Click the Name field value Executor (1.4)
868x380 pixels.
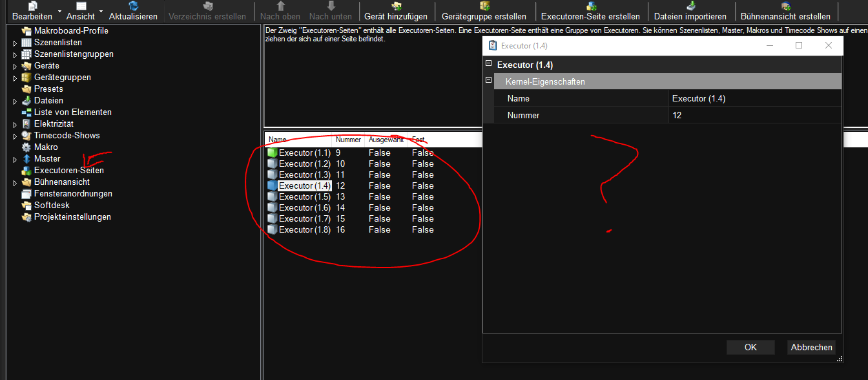[754, 99]
